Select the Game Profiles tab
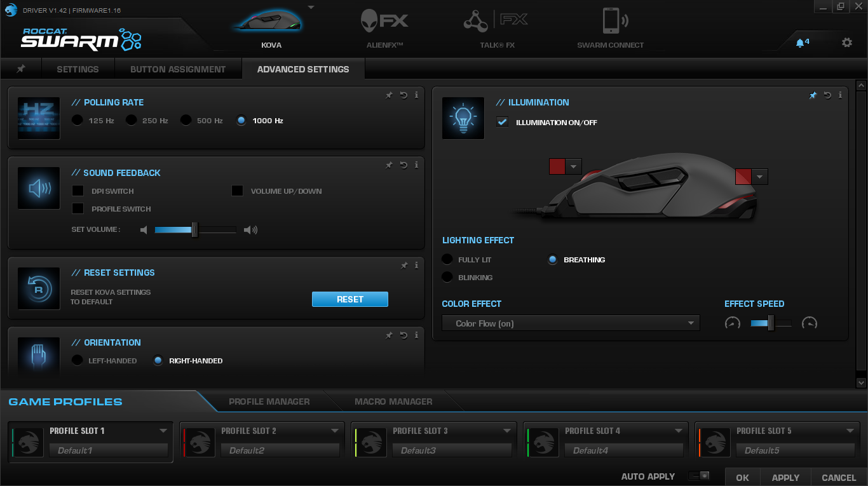This screenshot has height=486, width=868. pyautogui.click(x=65, y=402)
